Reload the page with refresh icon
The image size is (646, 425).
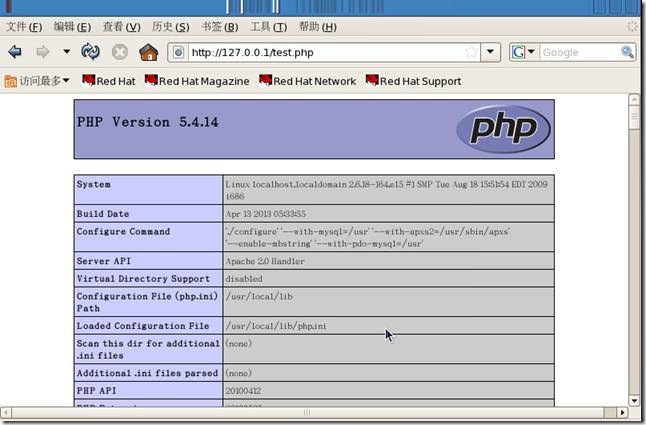click(90, 52)
